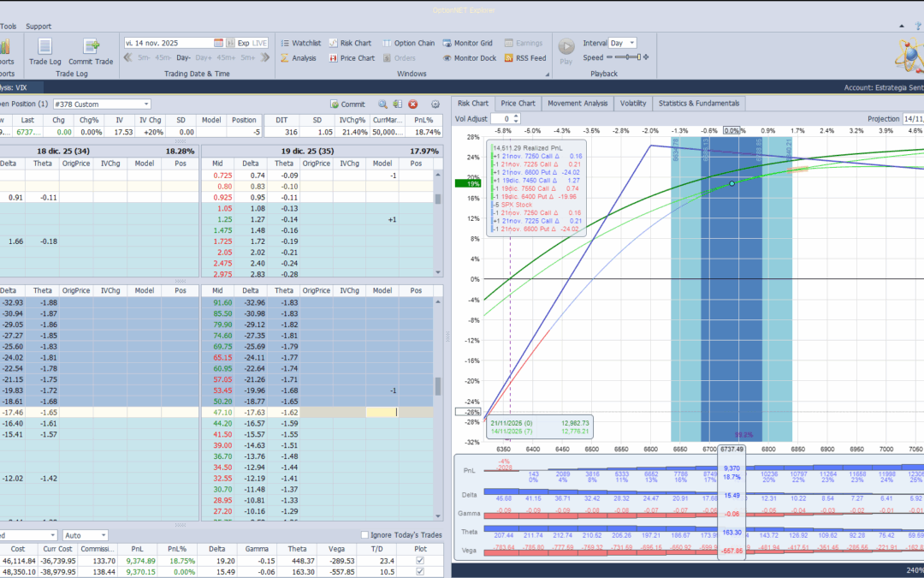Open the Orders window

click(399, 58)
